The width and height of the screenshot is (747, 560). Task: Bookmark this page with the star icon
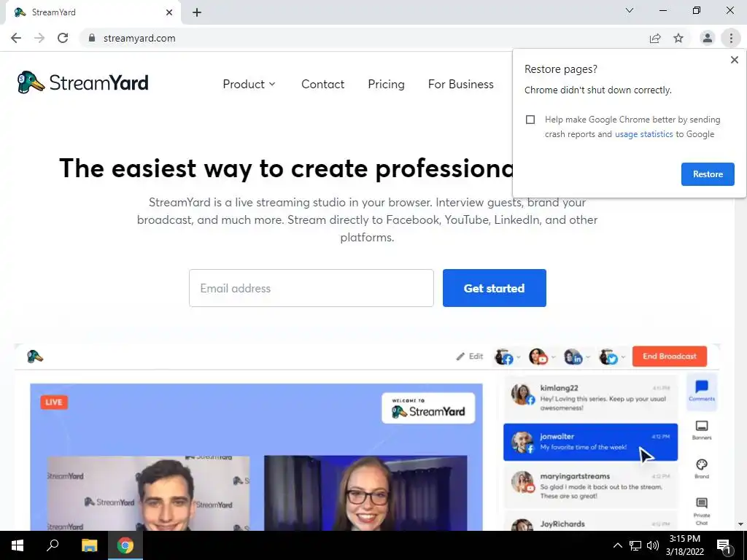pyautogui.click(x=678, y=38)
